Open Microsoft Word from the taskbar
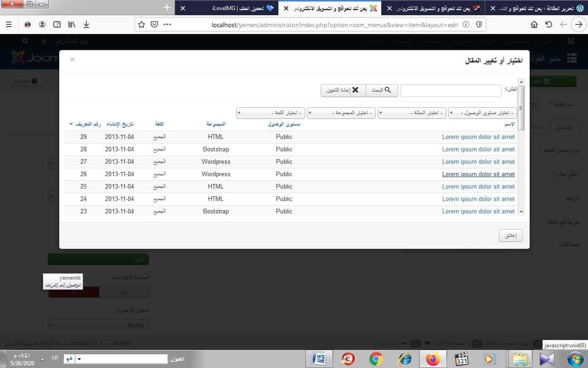This screenshot has height=368, width=588. pos(319,359)
